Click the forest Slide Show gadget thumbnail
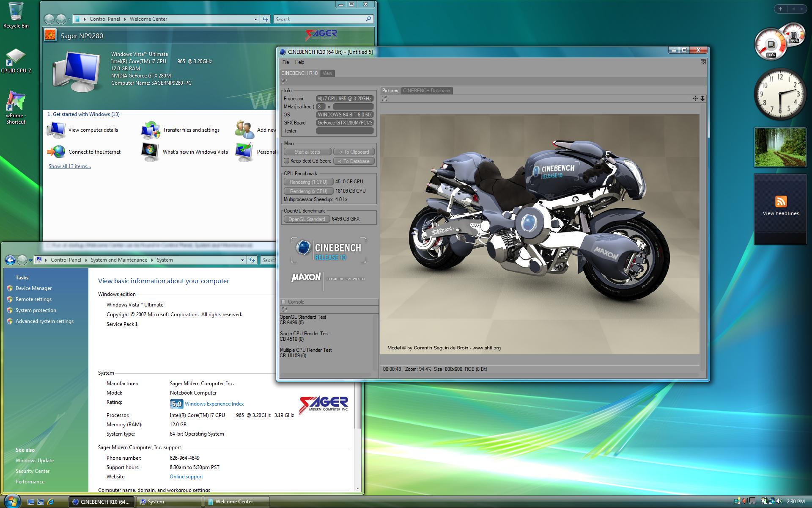812x508 pixels. point(780,147)
